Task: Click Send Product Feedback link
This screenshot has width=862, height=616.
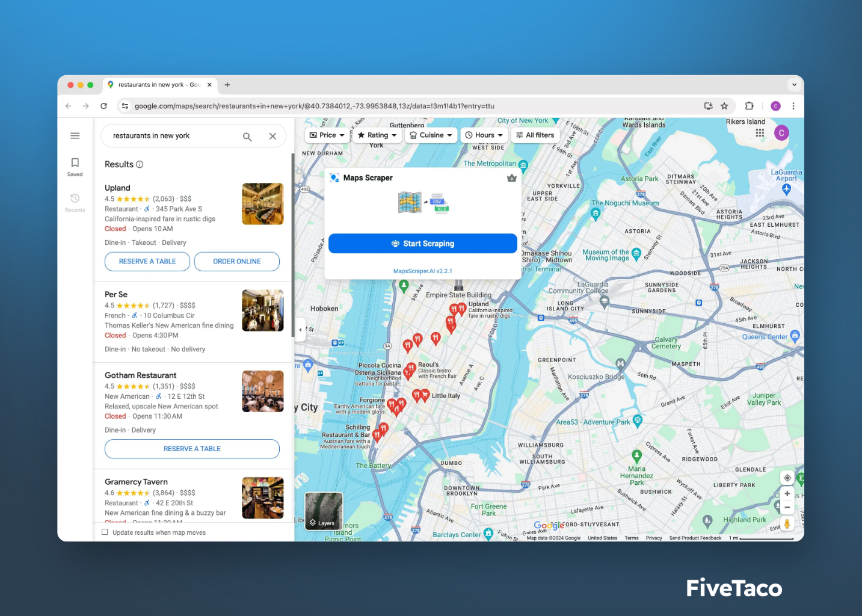Action: pos(695,538)
